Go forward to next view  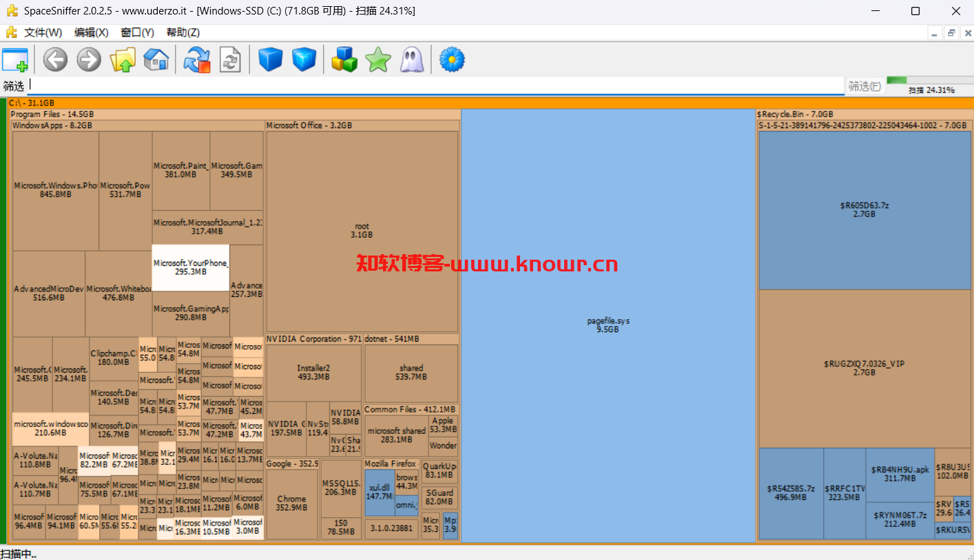click(x=89, y=60)
